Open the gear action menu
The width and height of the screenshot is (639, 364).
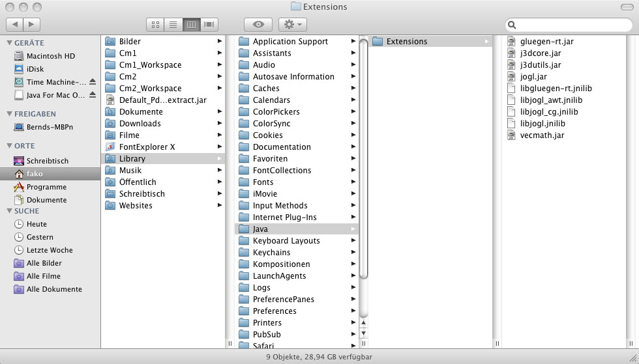[x=293, y=25]
